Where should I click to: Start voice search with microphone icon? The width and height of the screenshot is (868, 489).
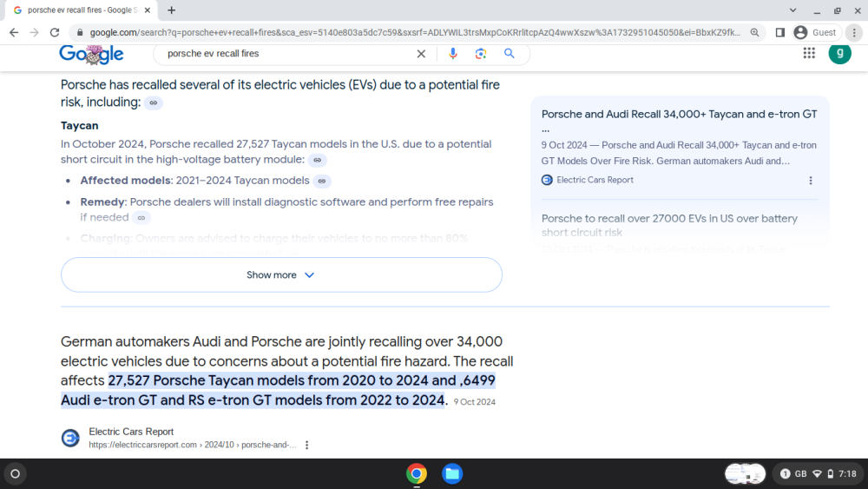coord(453,53)
